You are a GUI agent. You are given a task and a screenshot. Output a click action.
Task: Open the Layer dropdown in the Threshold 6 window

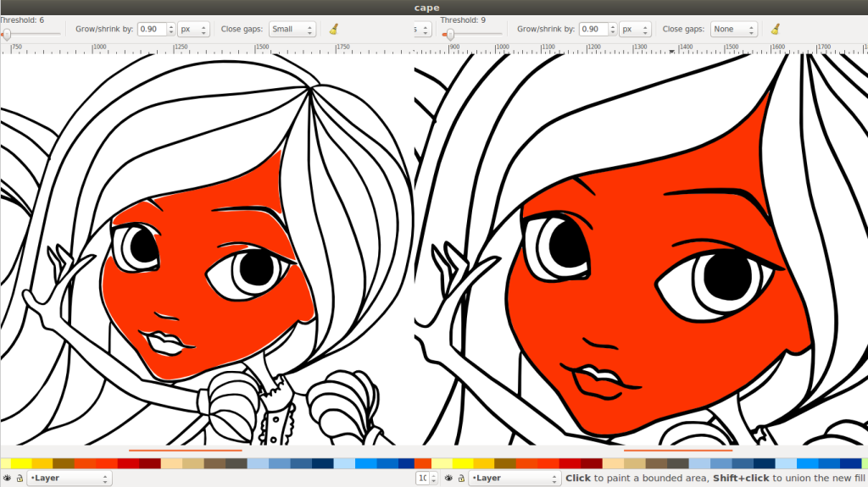(x=70, y=479)
